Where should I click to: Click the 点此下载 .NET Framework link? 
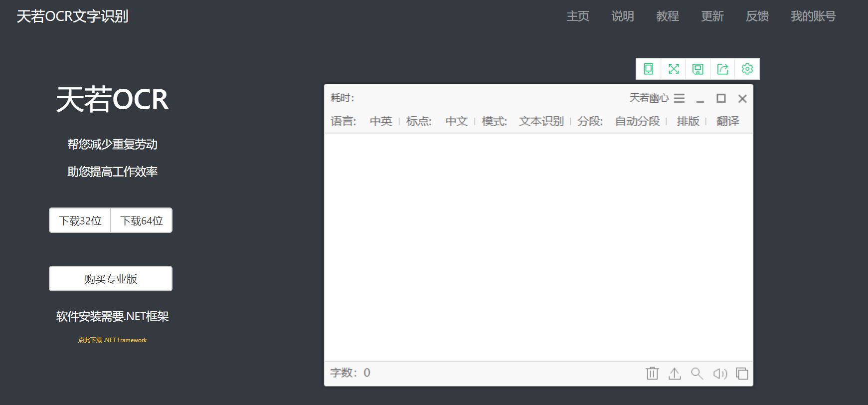(x=112, y=340)
